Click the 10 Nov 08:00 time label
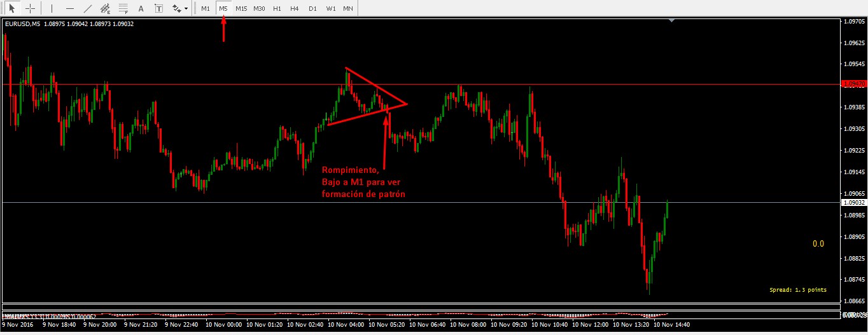Image resolution: width=868 pixels, height=335 pixels. pos(469,324)
